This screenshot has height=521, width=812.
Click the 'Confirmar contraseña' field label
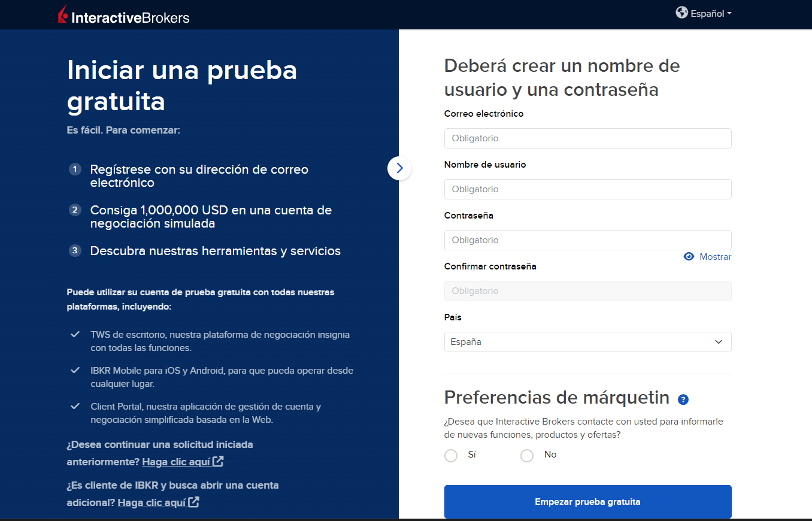tap(490, 266)
